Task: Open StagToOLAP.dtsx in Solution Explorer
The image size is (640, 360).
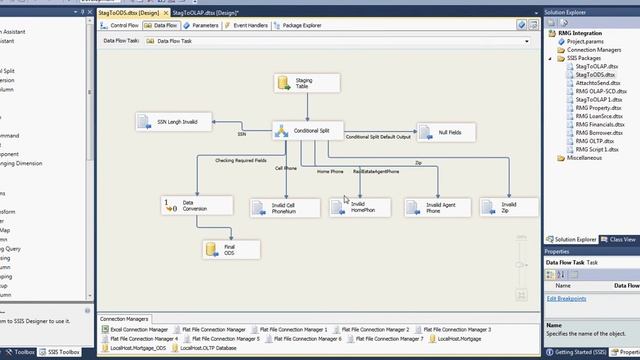Action: (596, 67)
